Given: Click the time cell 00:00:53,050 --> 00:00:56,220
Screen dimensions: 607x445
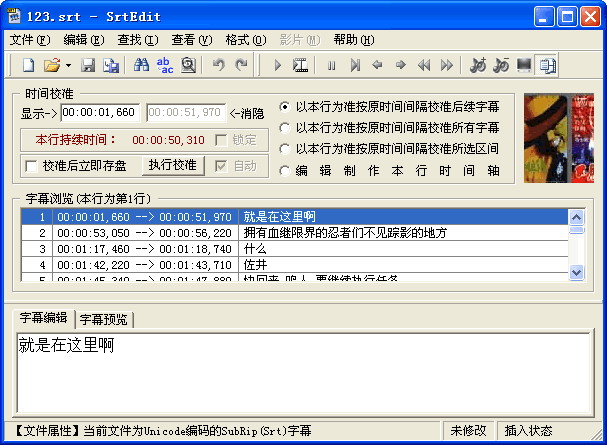Looking at the screenshot, I should 144,233.
